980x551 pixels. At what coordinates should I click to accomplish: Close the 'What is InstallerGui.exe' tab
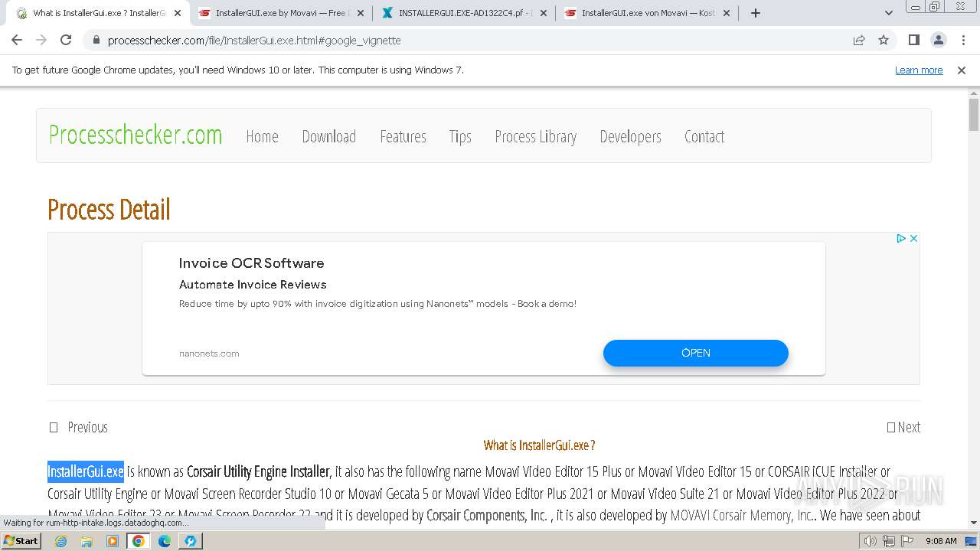(178, 13)
